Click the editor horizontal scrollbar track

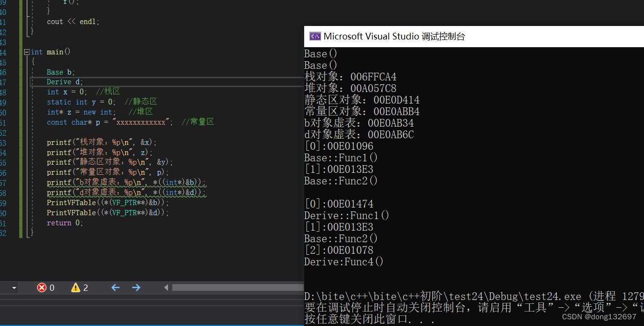(x=238, y=287)
